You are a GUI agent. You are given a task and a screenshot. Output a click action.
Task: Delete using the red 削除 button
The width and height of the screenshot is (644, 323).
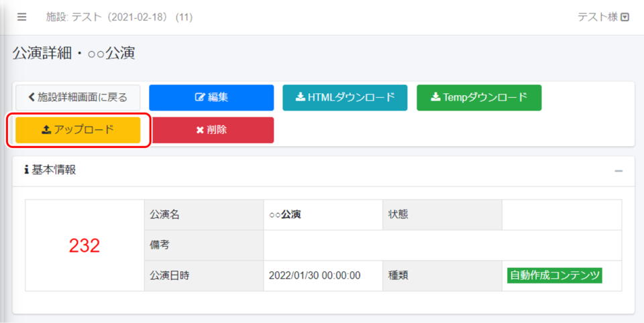click(x=213, y=130)
